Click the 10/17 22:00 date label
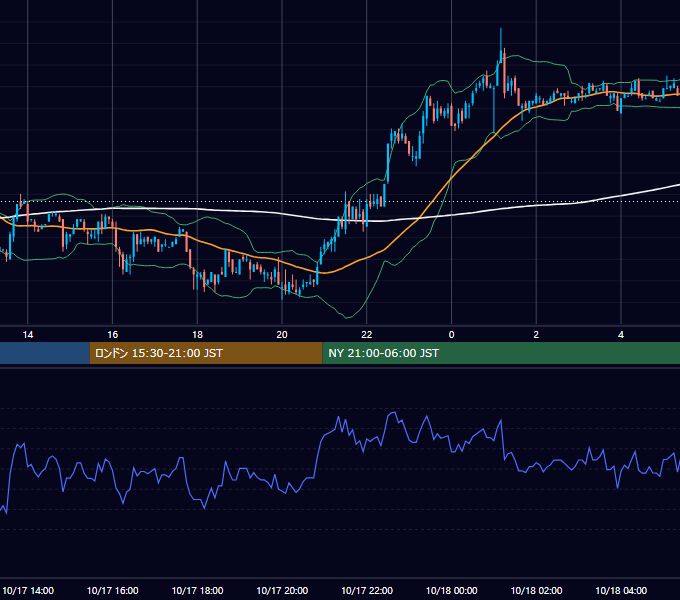Image resolution: width=680 pixels, height=600 pixels. click(x=367, y=590)
